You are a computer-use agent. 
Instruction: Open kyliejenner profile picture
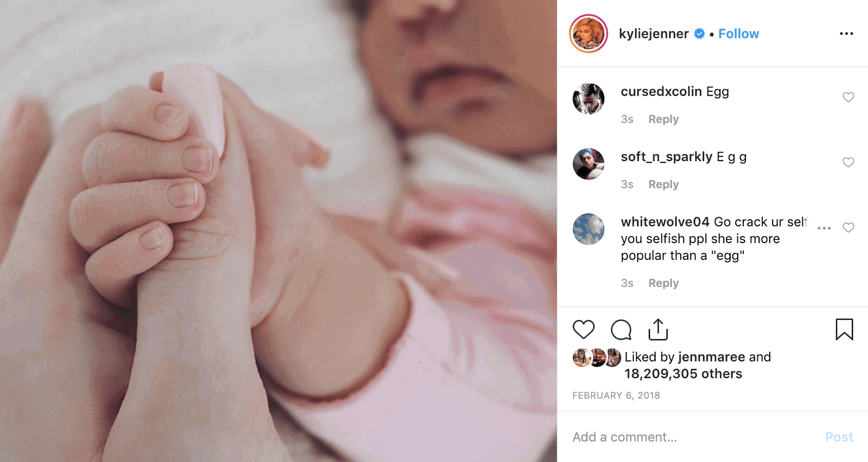pos(588,34)
